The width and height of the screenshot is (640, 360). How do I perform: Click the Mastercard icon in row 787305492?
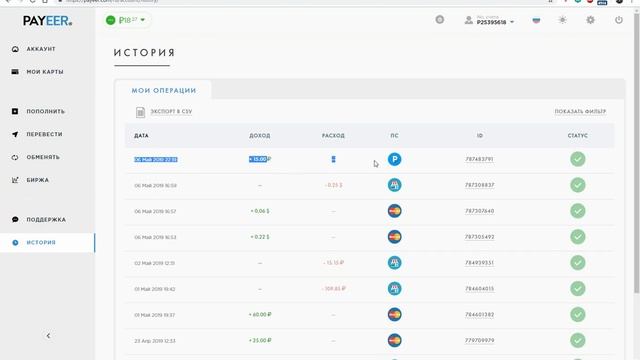pos(394,237)
